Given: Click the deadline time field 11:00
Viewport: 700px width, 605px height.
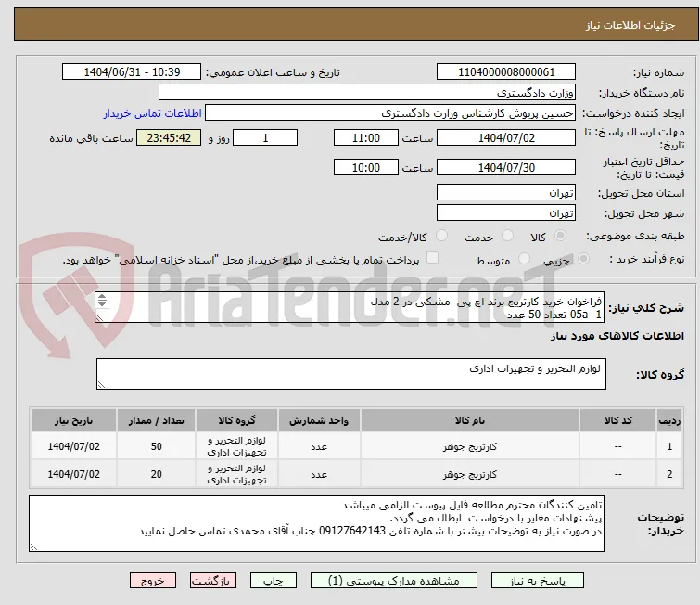Looking at the screenshot, I should [366, 137].
